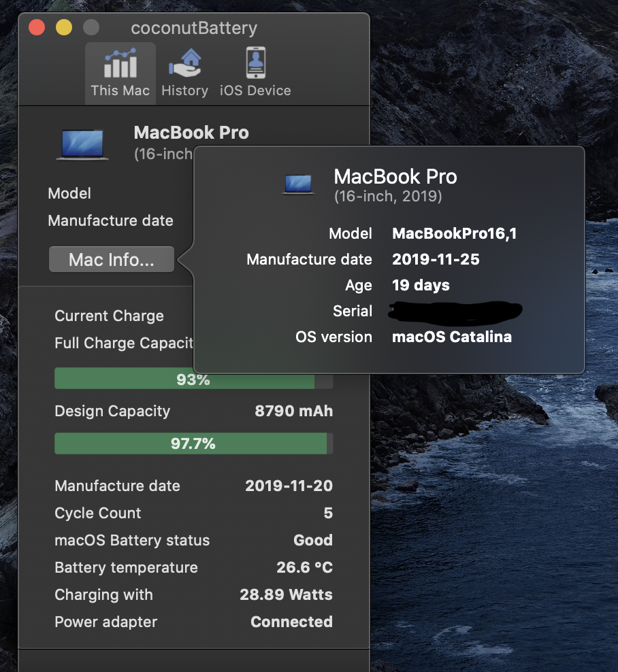The height and width of the screenshot is (672, 618).
Task: Click the Model label in the popover
Action: (x=351, y=233)
